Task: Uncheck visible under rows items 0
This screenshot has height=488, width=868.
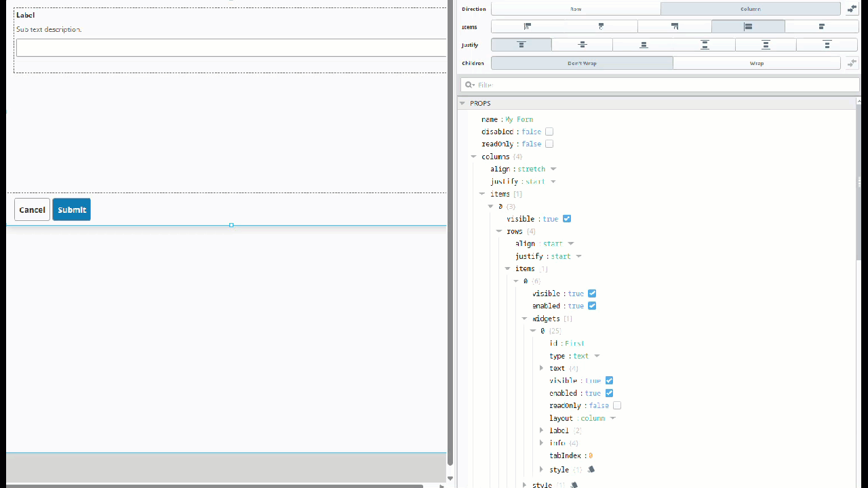Action: pos(592,293)
